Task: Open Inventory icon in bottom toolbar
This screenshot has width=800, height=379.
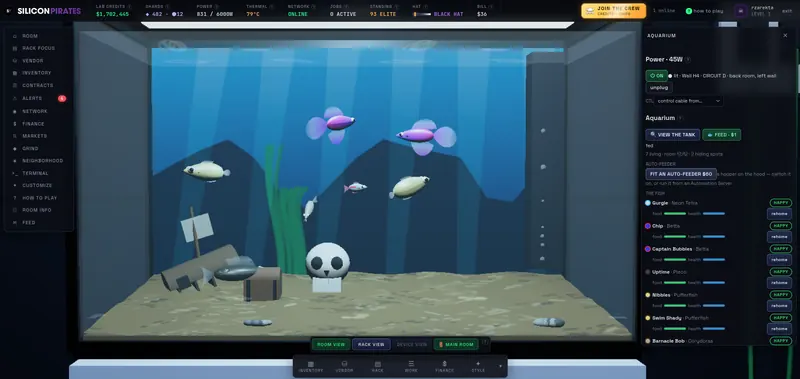Action: click(311, 366)
